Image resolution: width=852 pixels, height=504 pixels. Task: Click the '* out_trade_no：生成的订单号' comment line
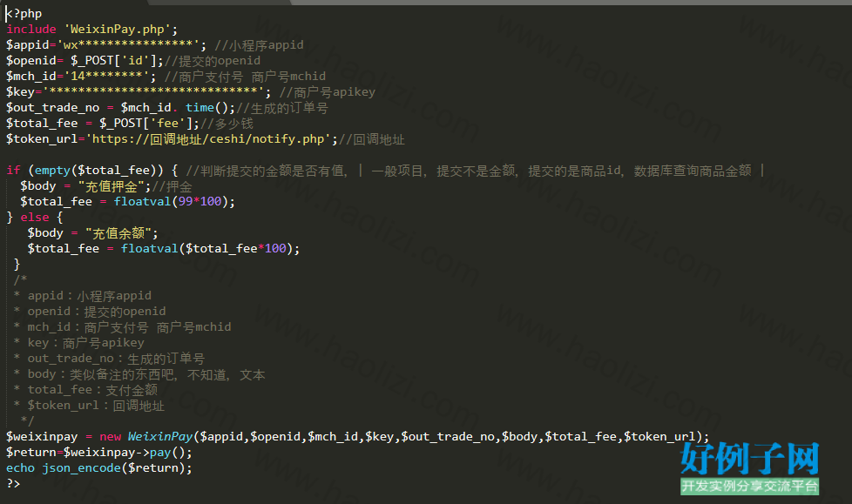(109, 359)
